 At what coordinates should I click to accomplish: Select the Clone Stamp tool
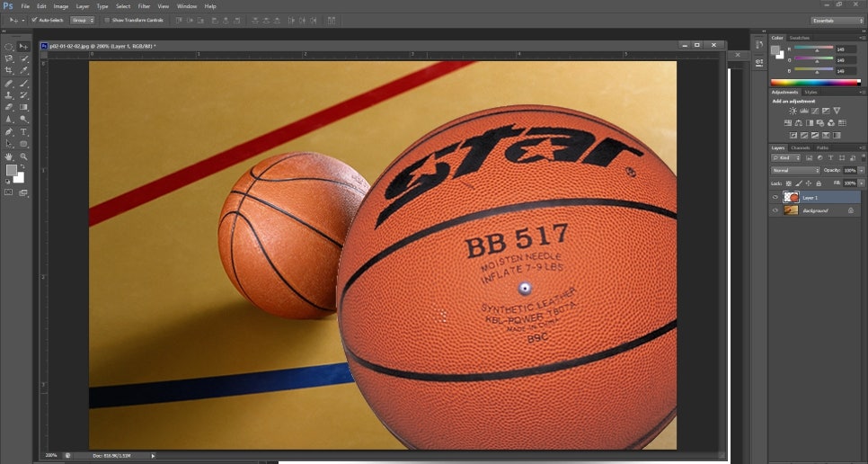pyautogui.click(x=9, y=95)
